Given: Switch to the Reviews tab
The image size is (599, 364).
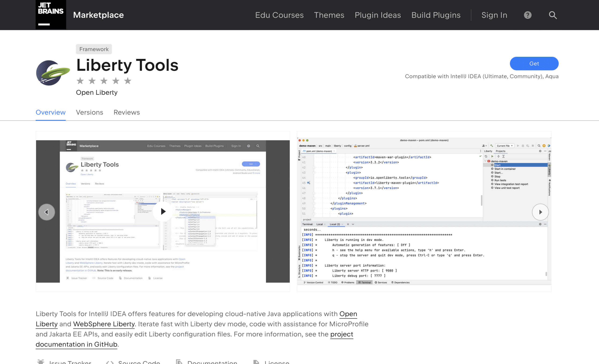Looking at the screenshot, I should tap(127, 112).
